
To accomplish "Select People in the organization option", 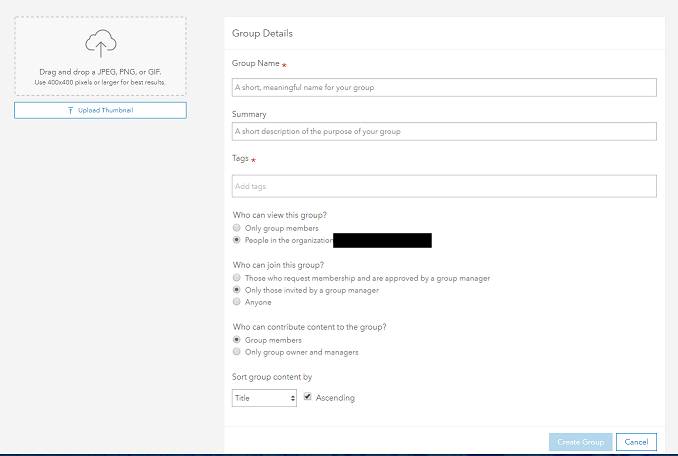I will coord(236,240).
